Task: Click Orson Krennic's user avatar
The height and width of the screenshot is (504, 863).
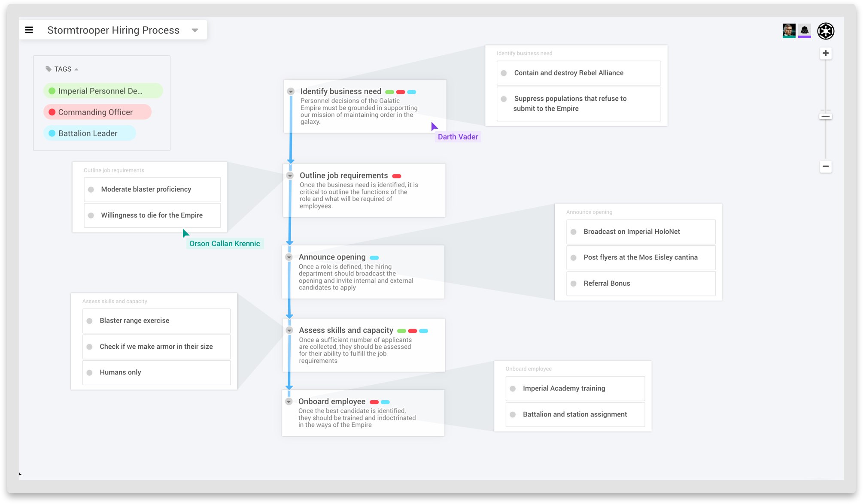Action: [789, 31]
